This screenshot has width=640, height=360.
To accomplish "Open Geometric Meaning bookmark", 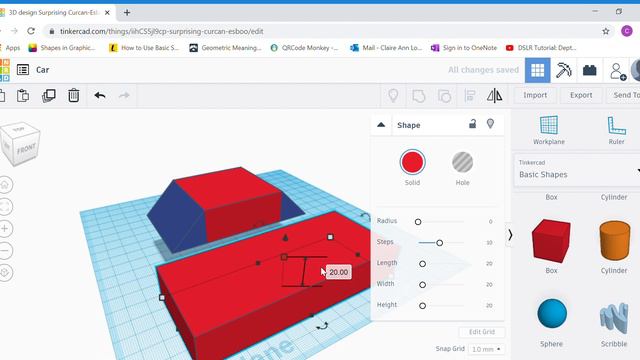I will 225,48.
